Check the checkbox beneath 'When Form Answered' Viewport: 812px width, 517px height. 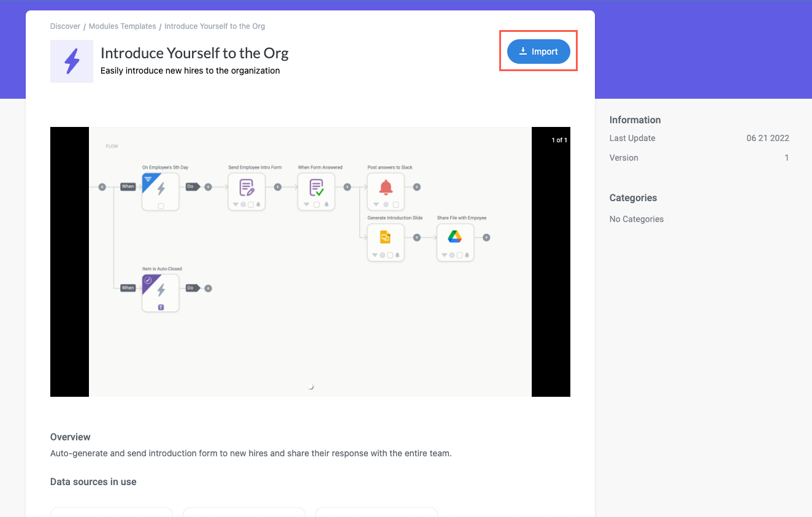tap(317, 204)
